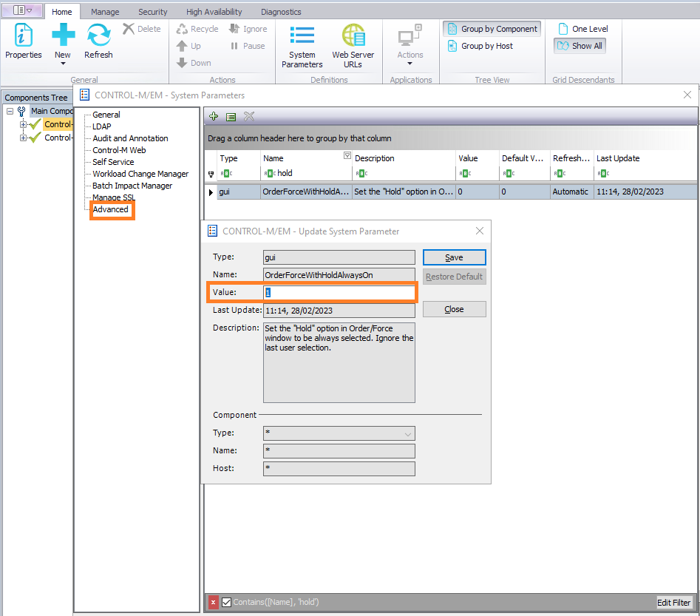Toggle Show All grid descendants
The width and height of the screenshot is (700, 616).
point(580,46)
